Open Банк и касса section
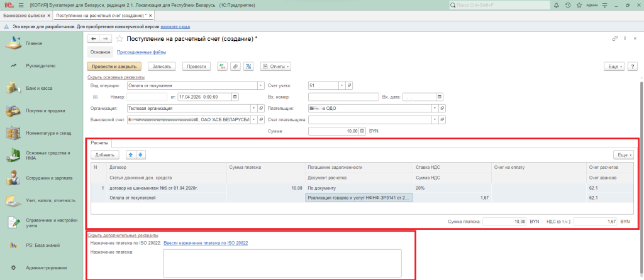Image resolution: width=644 pixels, height=280 pixels. 39,88
